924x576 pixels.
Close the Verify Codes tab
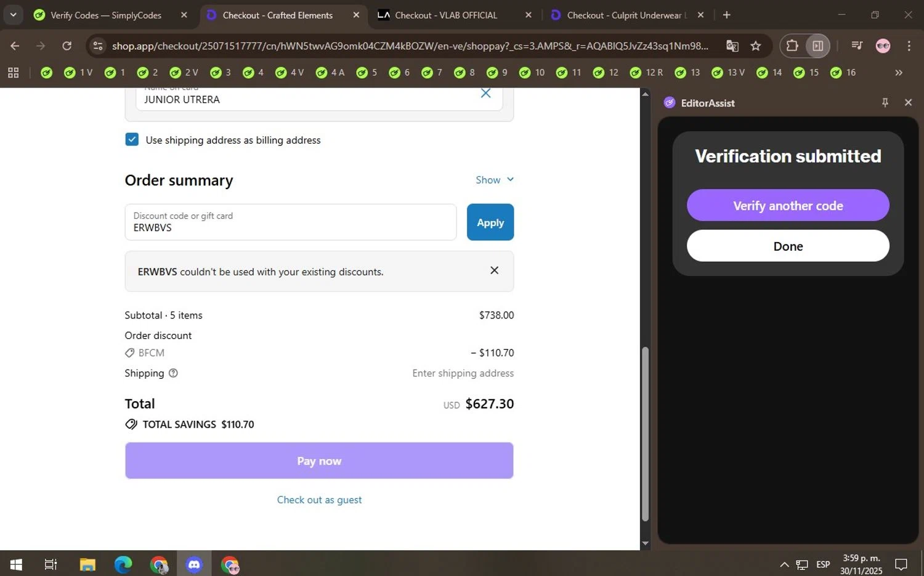click(184, 15)
